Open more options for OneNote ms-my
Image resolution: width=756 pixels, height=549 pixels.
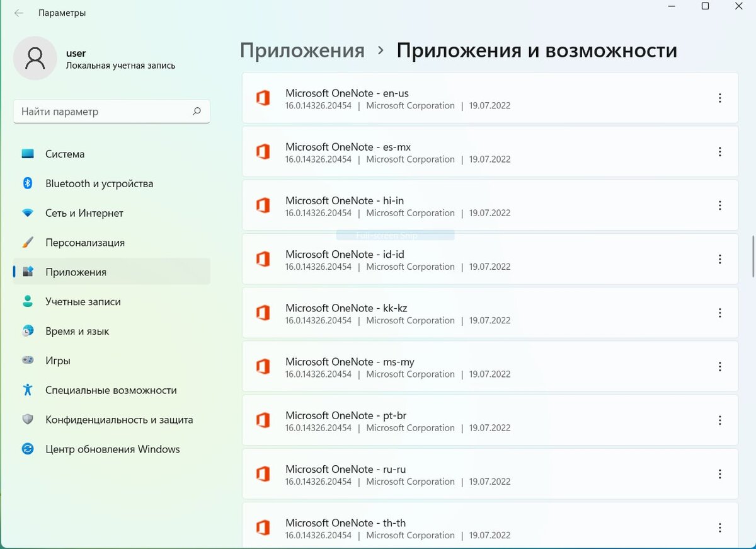pyautogui.click(x=720, y=367)
